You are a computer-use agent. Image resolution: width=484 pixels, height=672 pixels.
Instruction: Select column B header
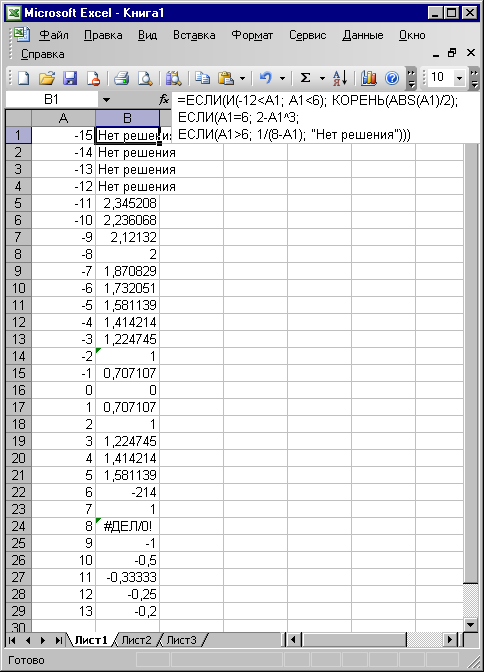127,118
